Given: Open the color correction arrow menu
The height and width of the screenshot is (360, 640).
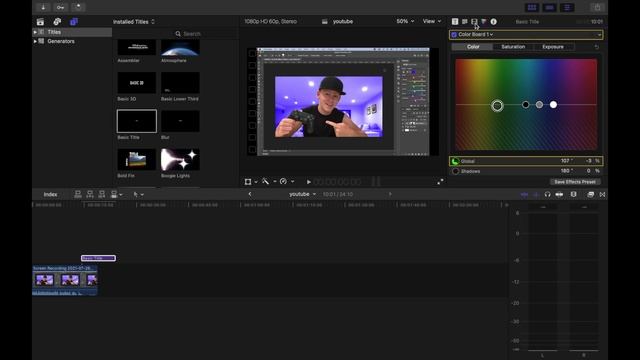Looking at the screenshot, I should (x=599, y=35).
